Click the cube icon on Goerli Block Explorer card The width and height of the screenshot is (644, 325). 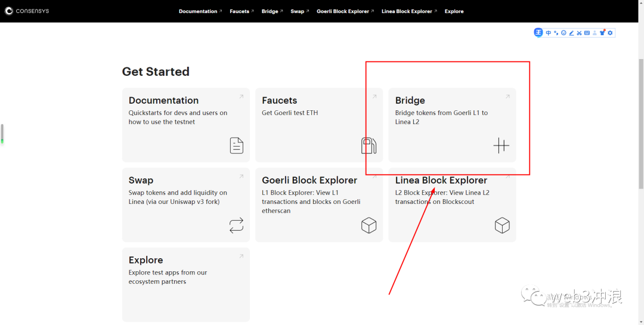[x=369, y=225]
